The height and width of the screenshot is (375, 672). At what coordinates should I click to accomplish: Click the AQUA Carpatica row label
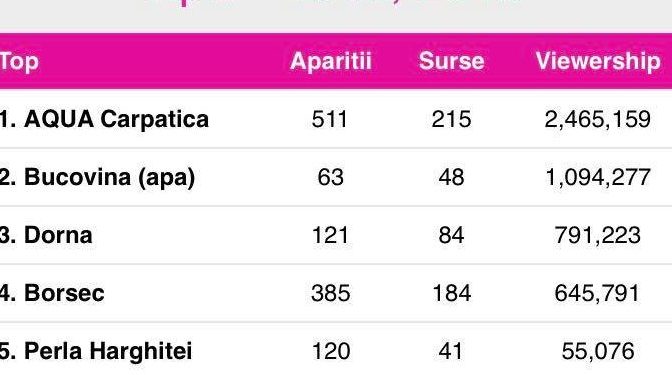[104, 119]
